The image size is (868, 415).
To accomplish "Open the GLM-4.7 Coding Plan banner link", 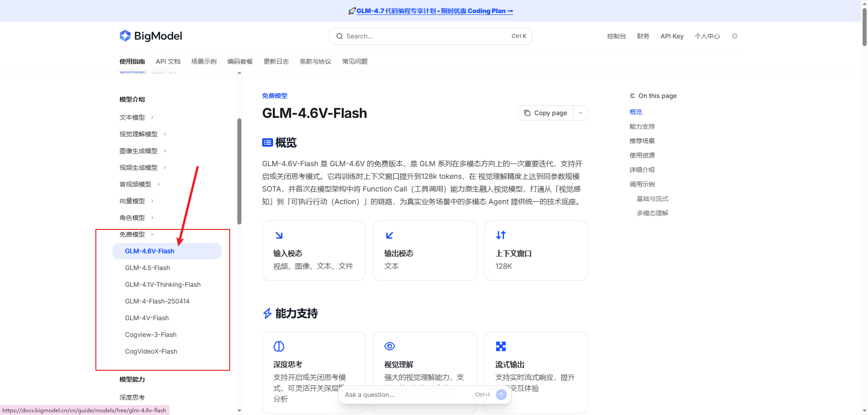I will (435, 11).
